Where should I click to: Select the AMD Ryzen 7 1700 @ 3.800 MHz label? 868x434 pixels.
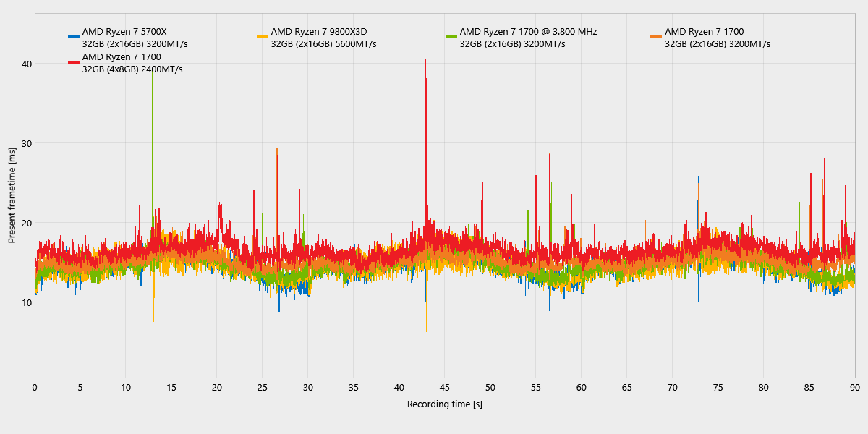[528, 32]
